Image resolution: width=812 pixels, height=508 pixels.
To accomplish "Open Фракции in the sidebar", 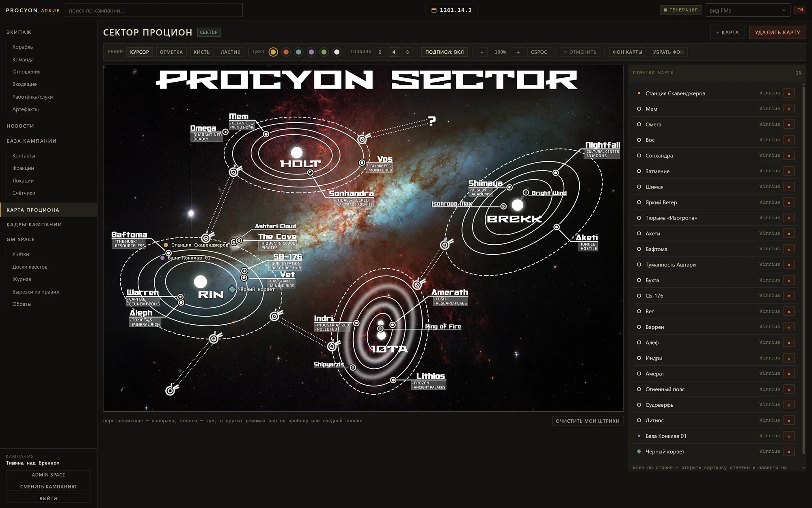I will pyautogui.click(x=23, y=168).
